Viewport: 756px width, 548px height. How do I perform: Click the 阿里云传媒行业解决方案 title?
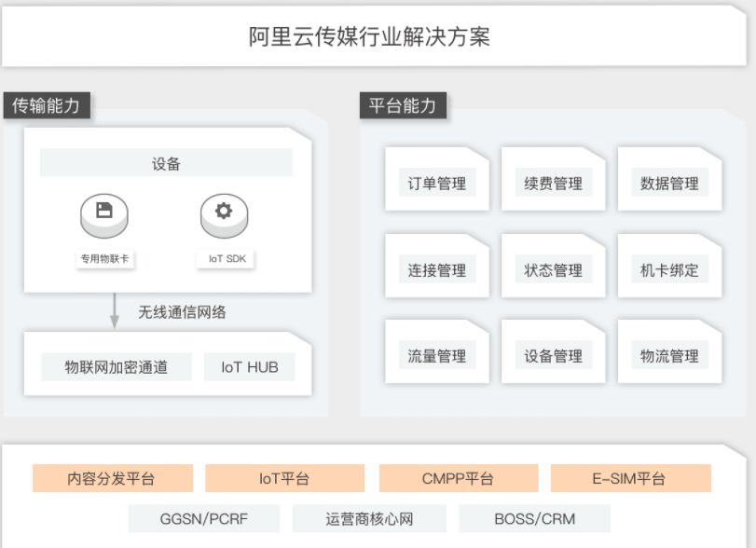click(369, 36)
